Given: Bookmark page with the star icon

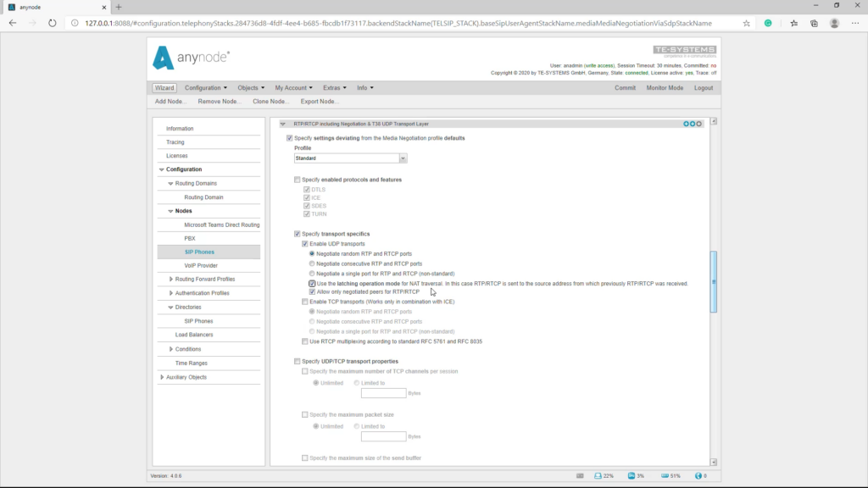Looking at the screenshot, I should click(746, 23).
